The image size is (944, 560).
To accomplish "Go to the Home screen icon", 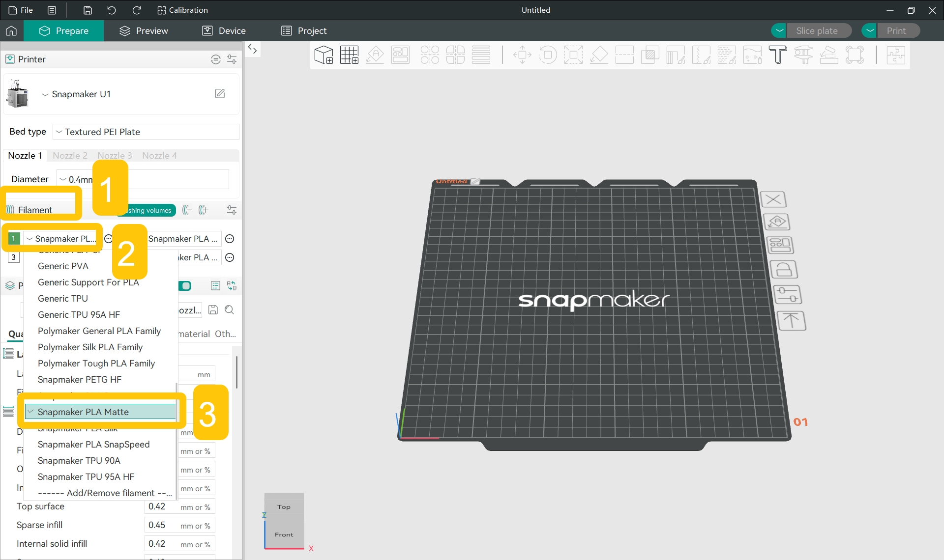I will click(11, 31).
